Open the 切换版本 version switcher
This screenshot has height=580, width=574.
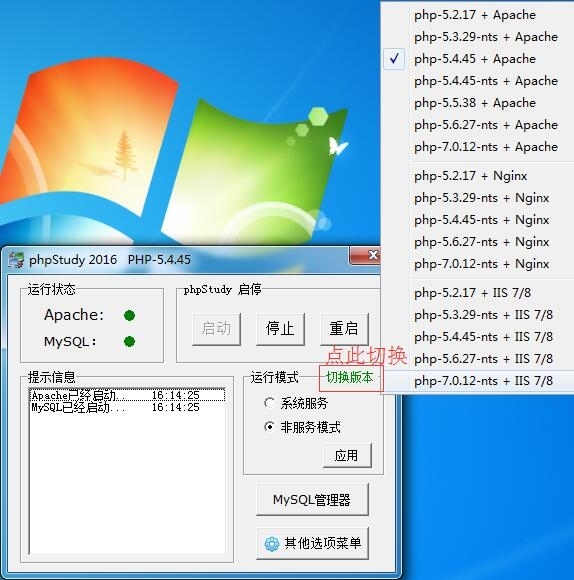350,378
